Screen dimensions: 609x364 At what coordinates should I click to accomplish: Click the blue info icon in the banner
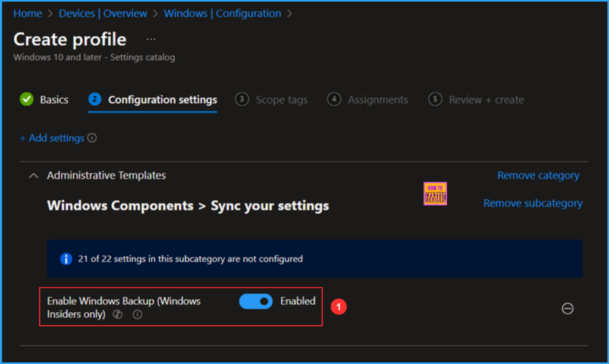[x=66, y=259]
